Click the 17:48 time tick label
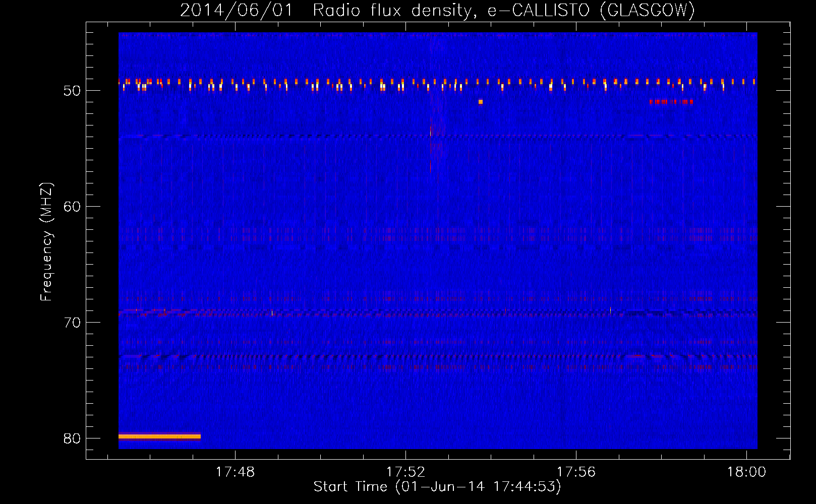Viewport: 816px width, 504px height. pos(235,472)
